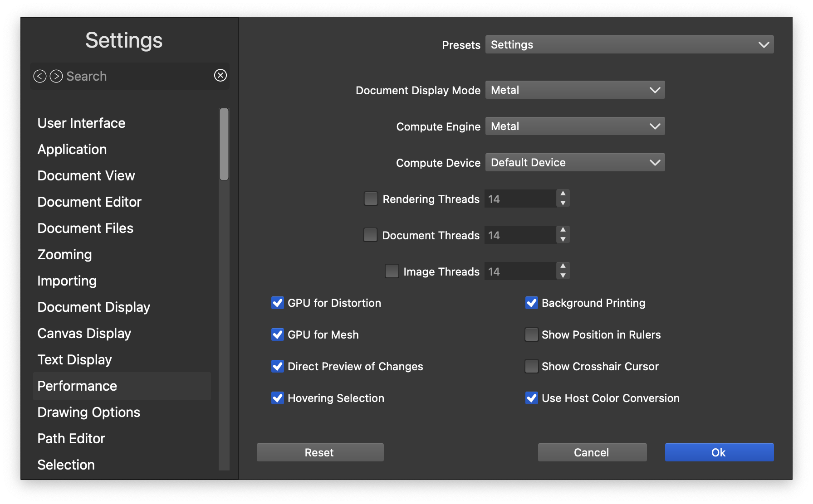Confirm settings with the Ok button
This screenshot has height=504, width=813.
click(x=719, y=452)
